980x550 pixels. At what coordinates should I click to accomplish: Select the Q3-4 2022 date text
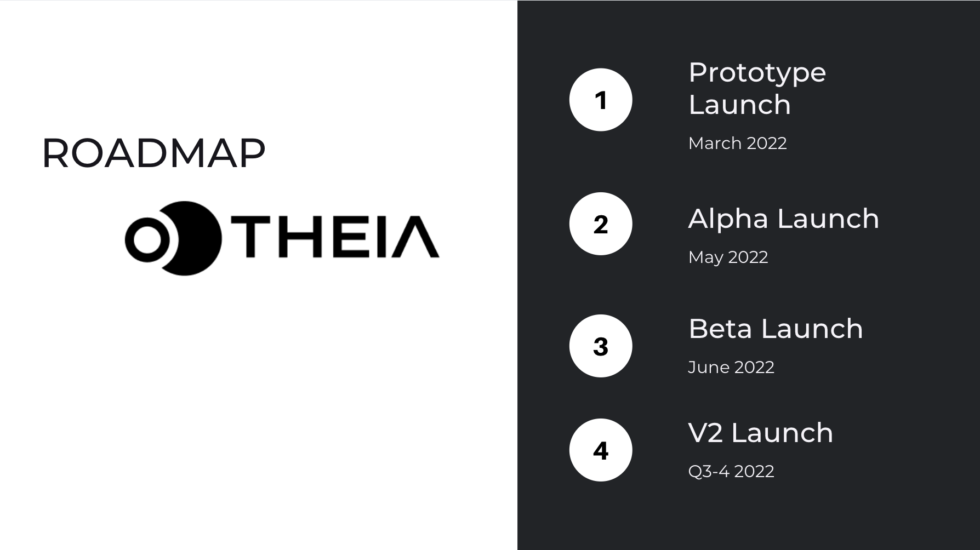click(731, 471)
